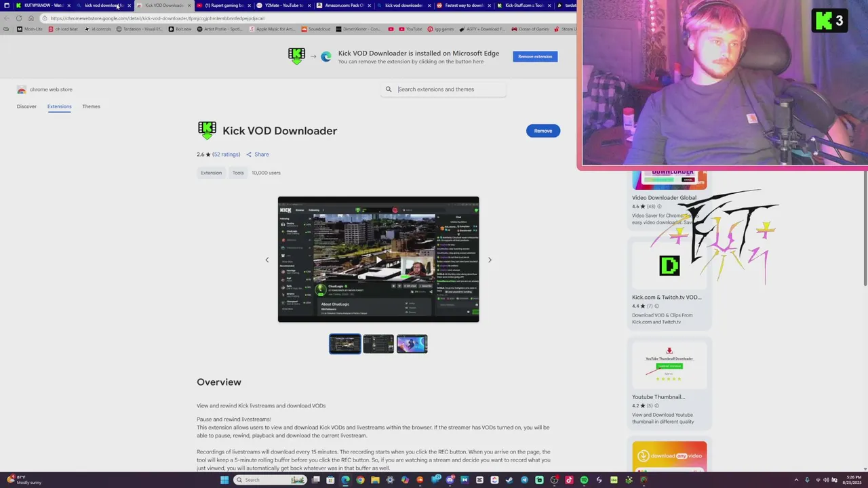868x488 pixels.
Task: Play the main preview screenshot video
Action: click(x=378, y=260)
